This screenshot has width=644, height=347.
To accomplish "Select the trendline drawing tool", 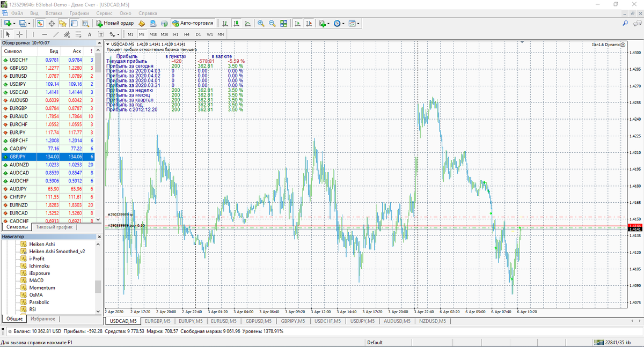I will 56,34.
